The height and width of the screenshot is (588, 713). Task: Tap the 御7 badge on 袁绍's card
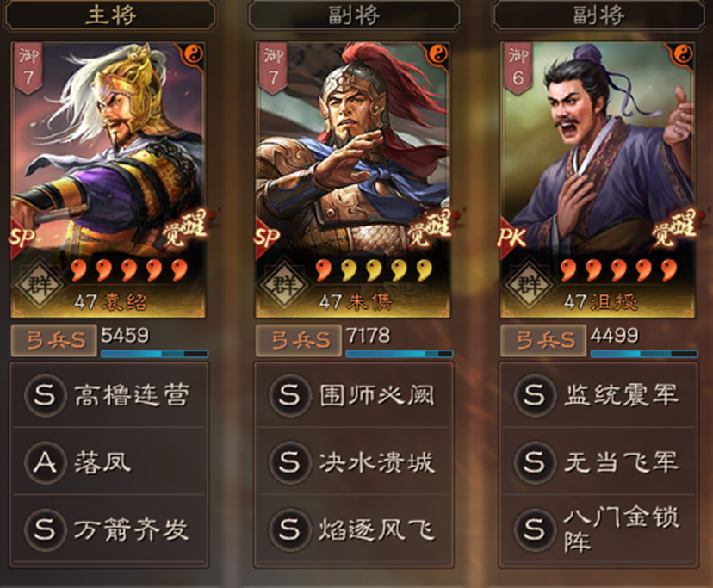pyautogui.click(x=28, y=68)
